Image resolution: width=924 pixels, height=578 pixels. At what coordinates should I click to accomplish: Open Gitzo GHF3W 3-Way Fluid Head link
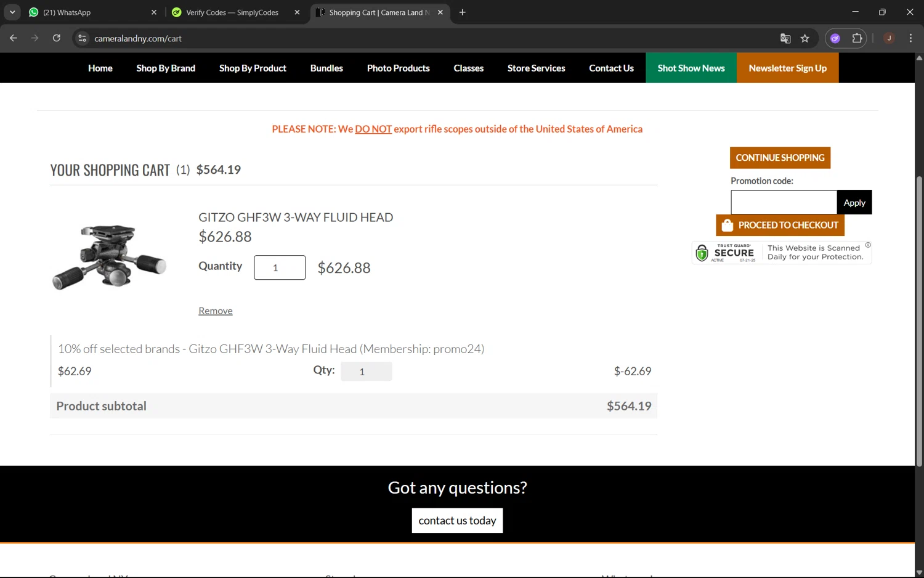click(296, 217)
